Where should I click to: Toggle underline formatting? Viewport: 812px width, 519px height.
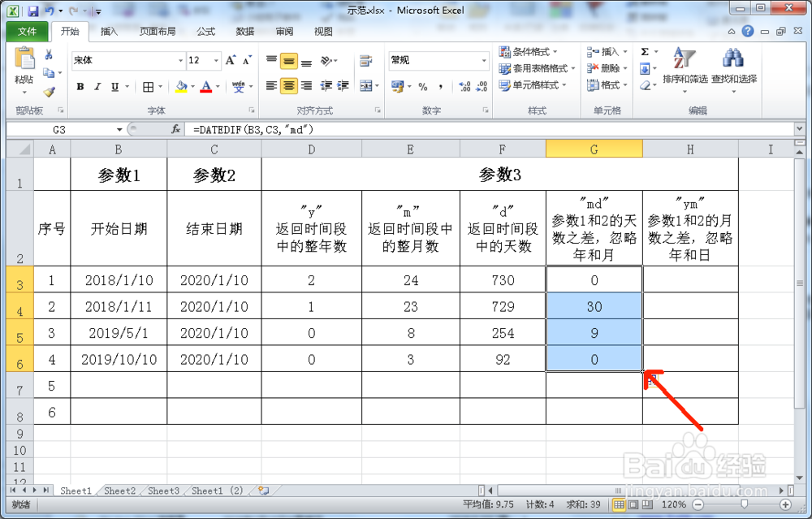click(x=113, y=84)
